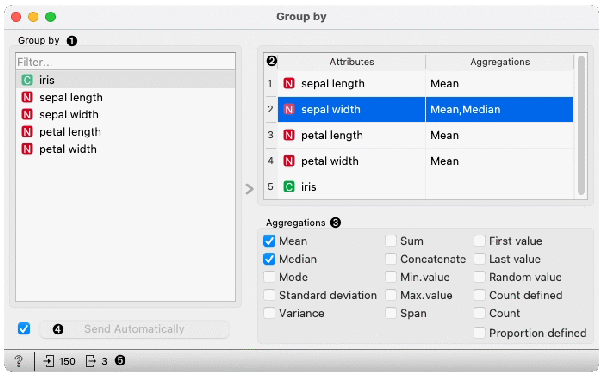Close the Group by window
Screen dimensions: 599x372
16,17
